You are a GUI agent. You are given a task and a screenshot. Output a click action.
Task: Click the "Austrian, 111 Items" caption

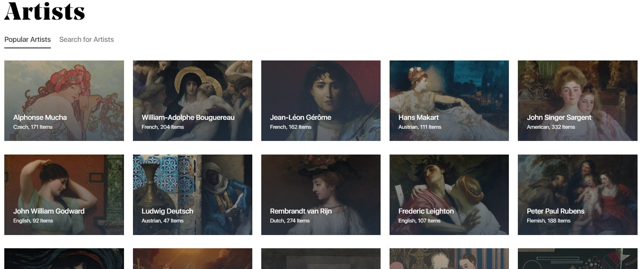(420, 127)
